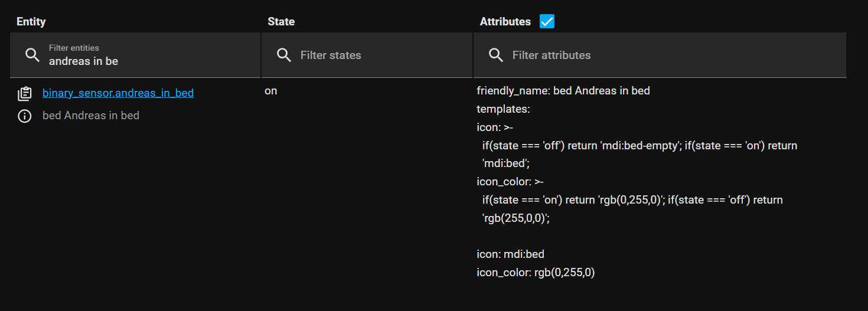Focus the Filter attributes input
Viewport: 868px width, 311px height.
click(660, 55)
